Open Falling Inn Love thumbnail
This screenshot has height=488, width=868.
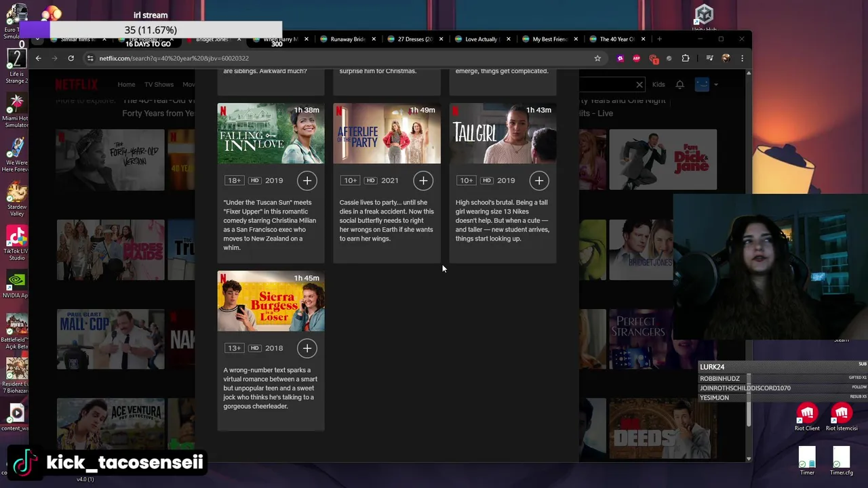click(x=271, y=134)
